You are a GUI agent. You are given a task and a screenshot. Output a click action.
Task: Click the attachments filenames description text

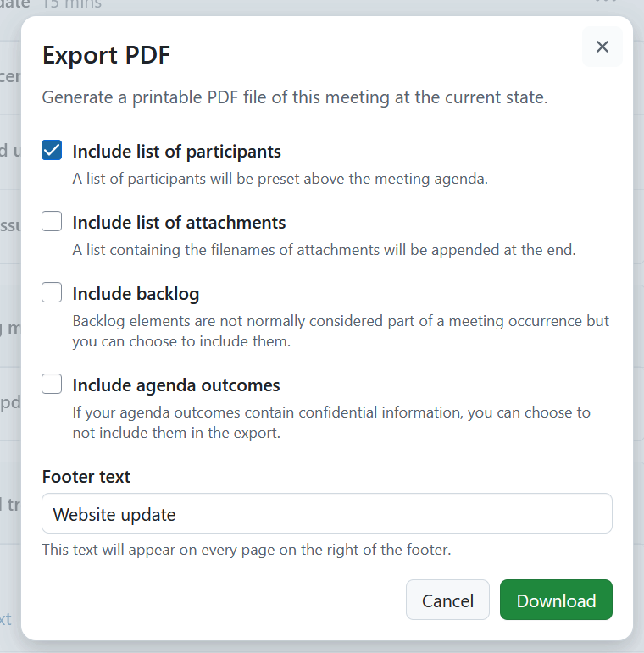pyautogui.click(x=324, y=250)
